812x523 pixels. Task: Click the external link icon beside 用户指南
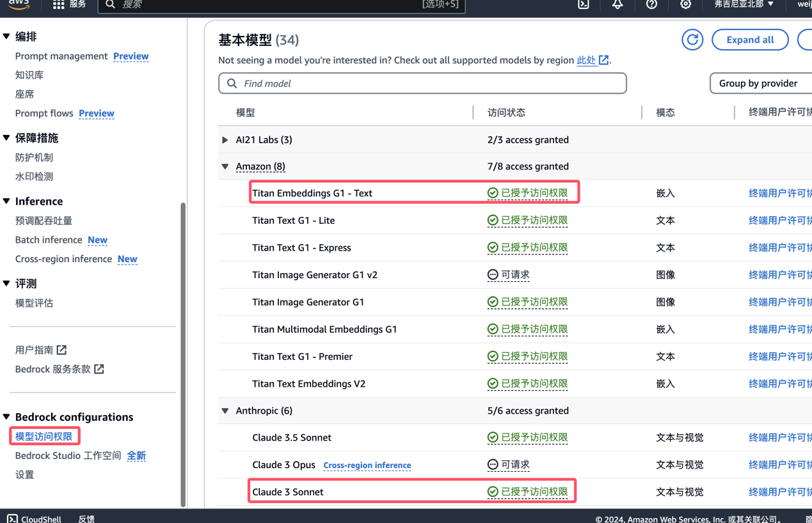coord(61,350)
